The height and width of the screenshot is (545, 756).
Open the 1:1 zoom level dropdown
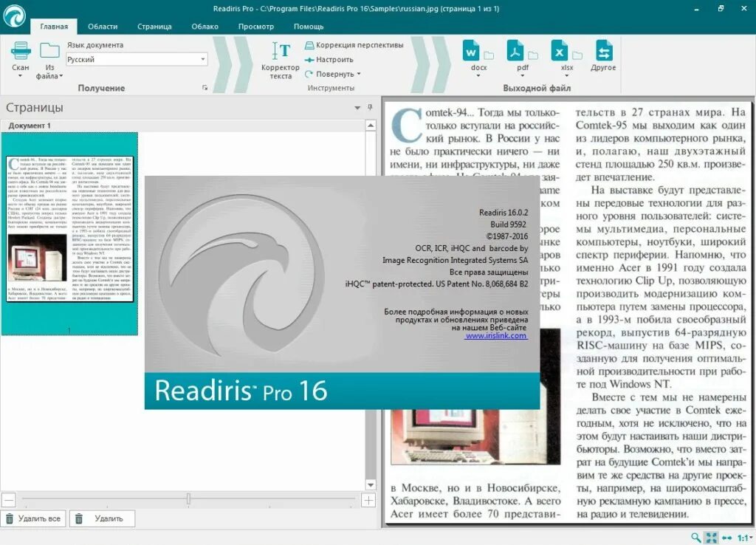click(745, 538)
